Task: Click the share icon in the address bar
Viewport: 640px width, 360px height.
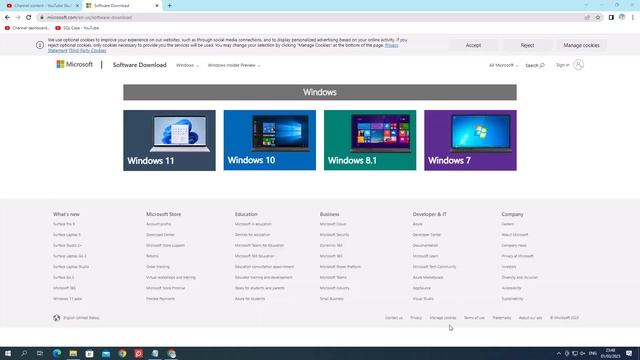Action: pos(587,18)
